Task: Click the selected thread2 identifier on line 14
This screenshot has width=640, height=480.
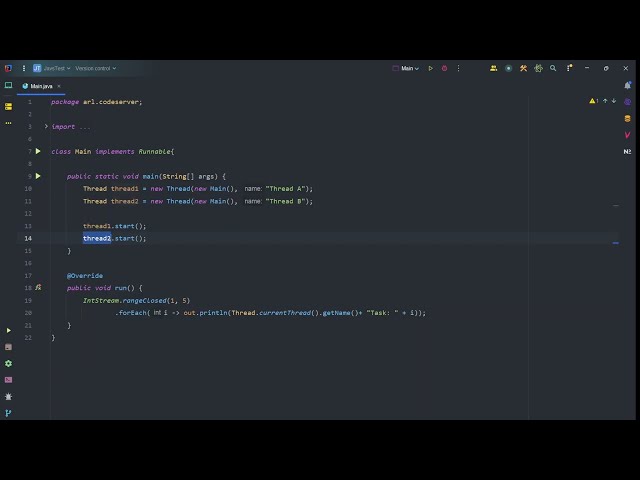Action: pos(97,238)
